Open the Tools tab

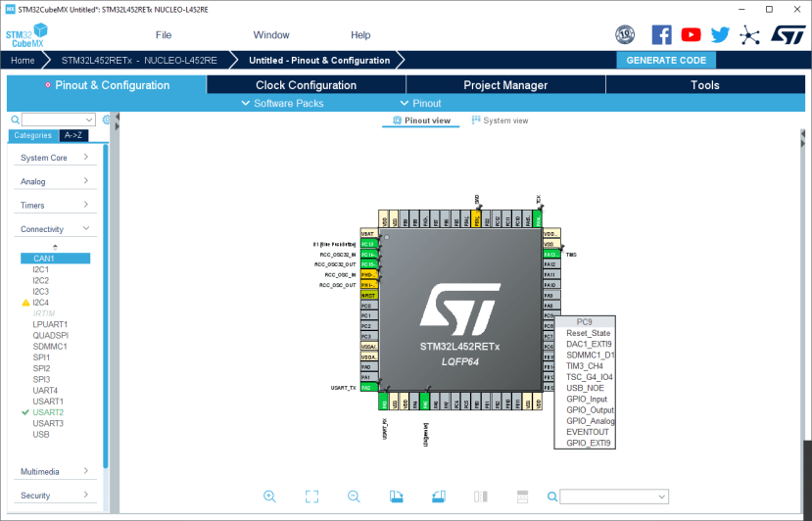point(705,85)
